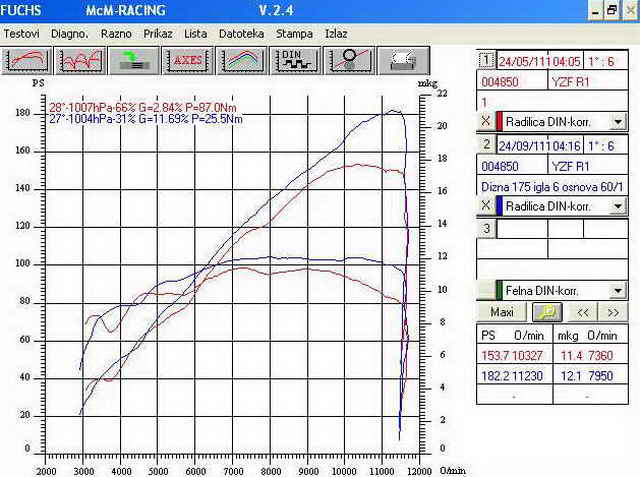
Task: Open the AXES settings icon
Action: click(186, 59)
